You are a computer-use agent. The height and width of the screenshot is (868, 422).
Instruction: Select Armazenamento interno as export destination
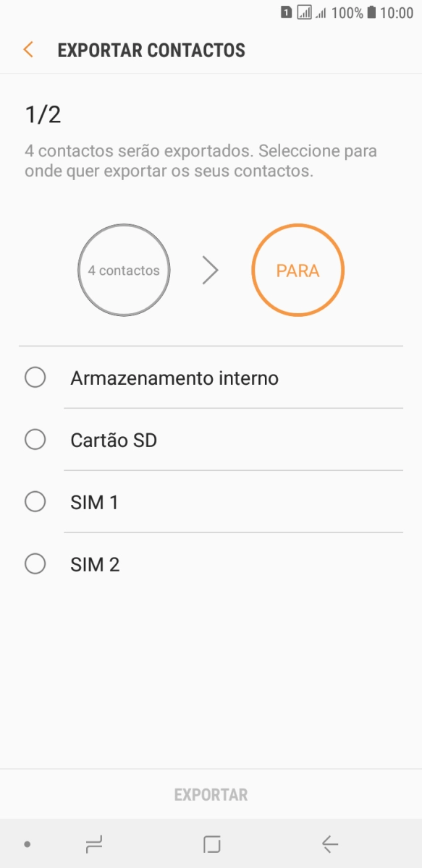click(34, 377)
